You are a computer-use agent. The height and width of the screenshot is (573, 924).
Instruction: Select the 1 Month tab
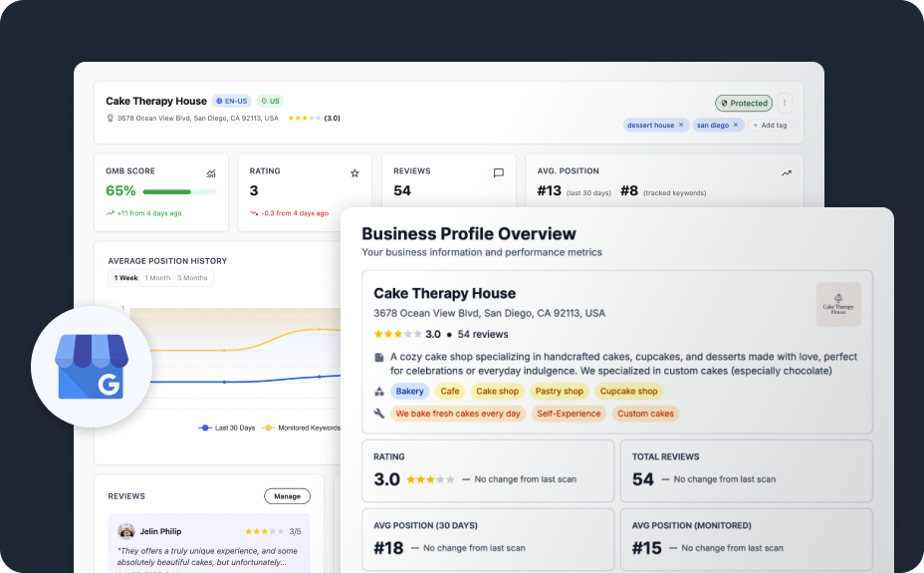click(157, 278)
